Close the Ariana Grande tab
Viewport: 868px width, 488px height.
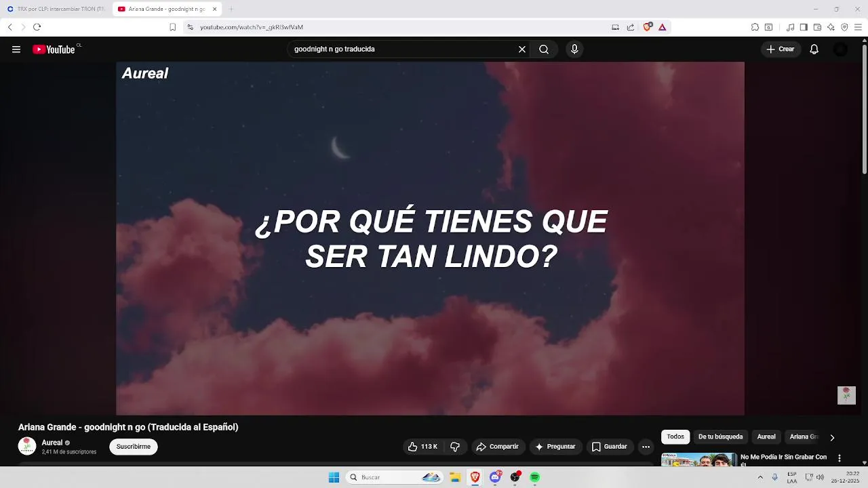point(214,9)
